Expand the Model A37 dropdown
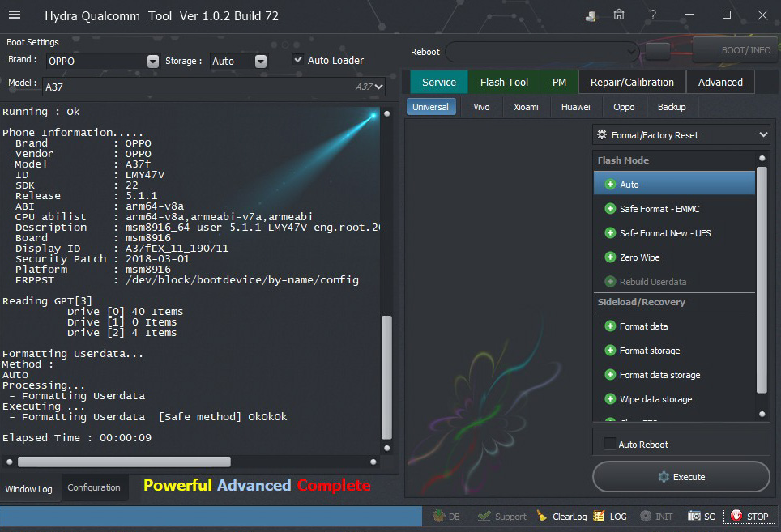The image size is (781, 532). click(x=379, y=87)
